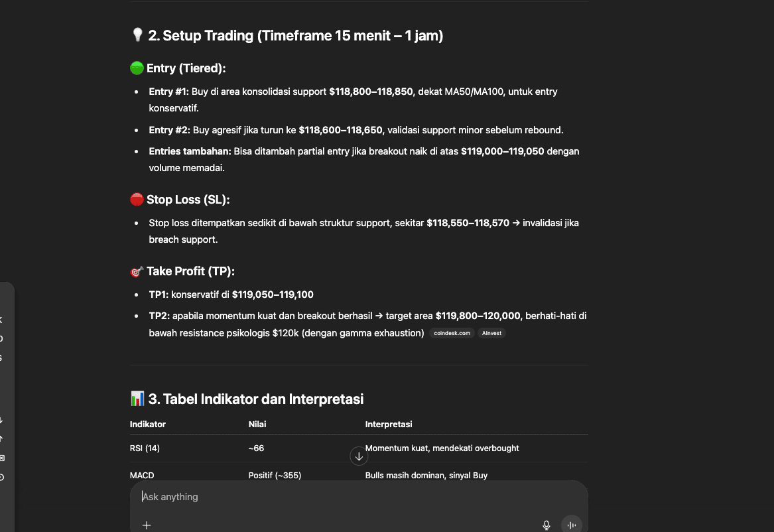Click the down arrow icon on left edge panel

click(x=1, y=421)
